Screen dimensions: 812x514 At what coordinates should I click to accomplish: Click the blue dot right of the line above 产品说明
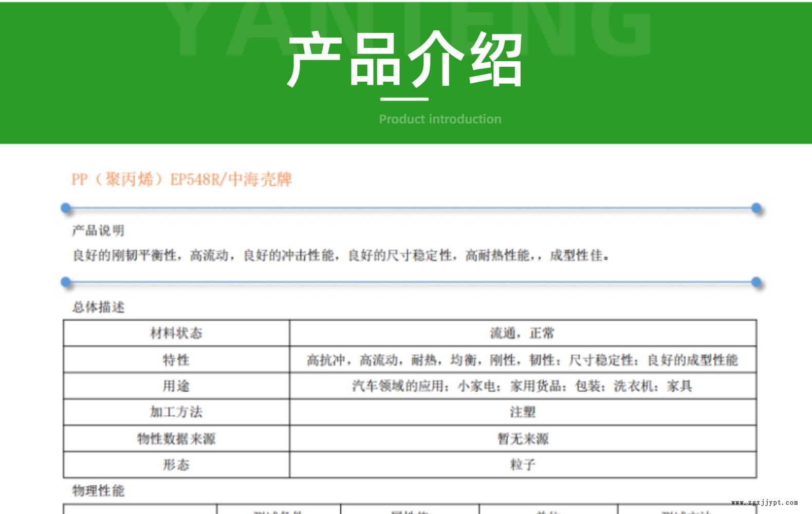[x=756, y=208]
